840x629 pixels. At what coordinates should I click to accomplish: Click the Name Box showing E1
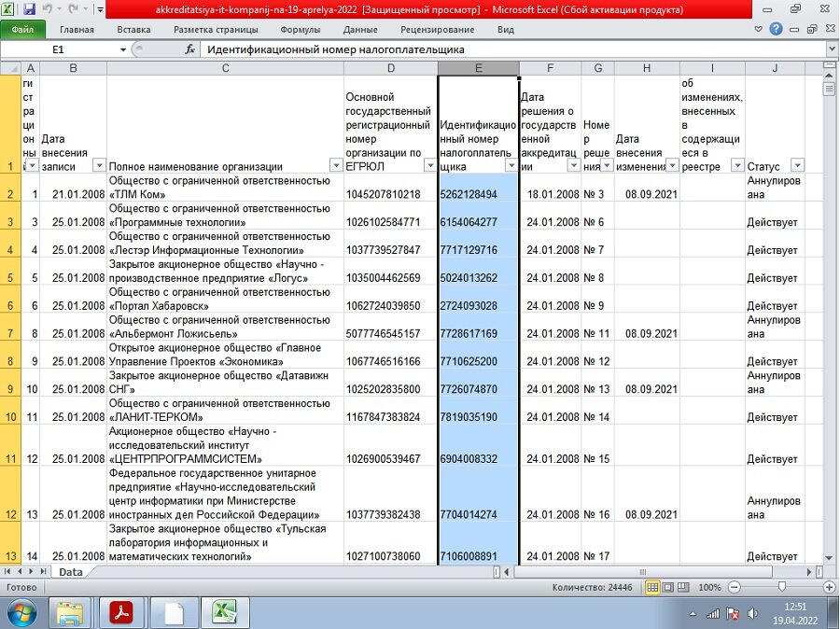(58, 49)
